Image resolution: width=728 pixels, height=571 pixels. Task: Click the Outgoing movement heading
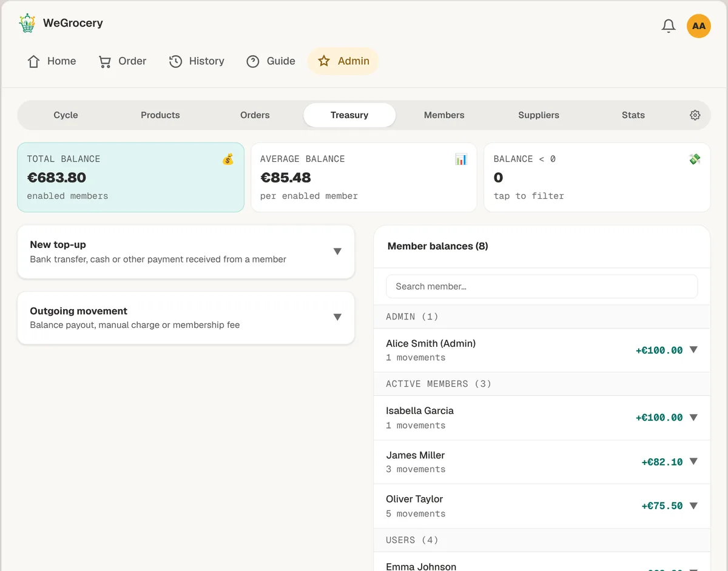pos(79,311)
